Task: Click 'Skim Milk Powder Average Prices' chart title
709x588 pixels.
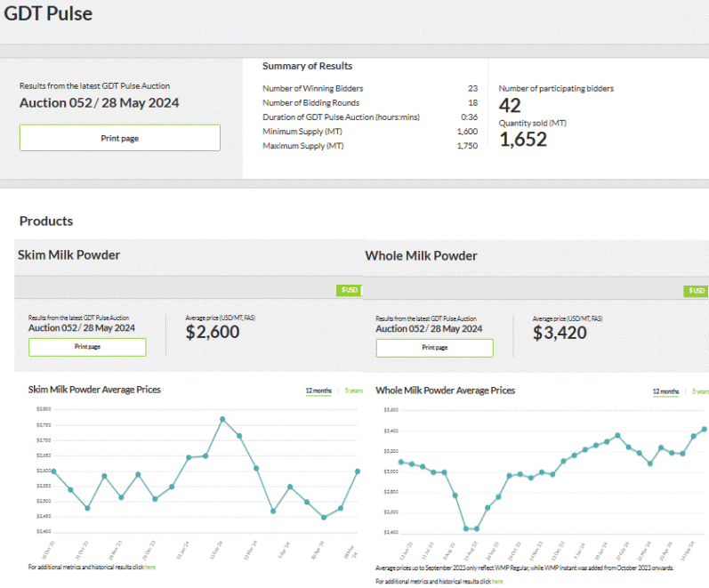Action: [x=94, y=390]
